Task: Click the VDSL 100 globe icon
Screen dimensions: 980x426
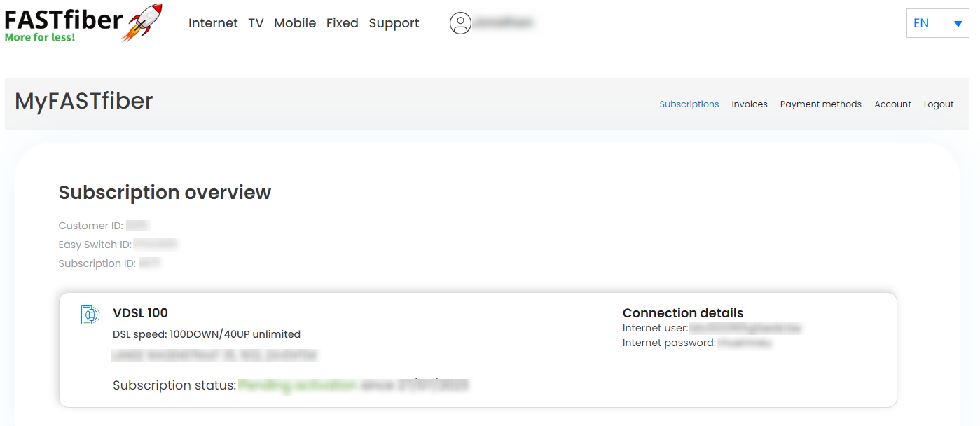Action: tap(90, 315)
